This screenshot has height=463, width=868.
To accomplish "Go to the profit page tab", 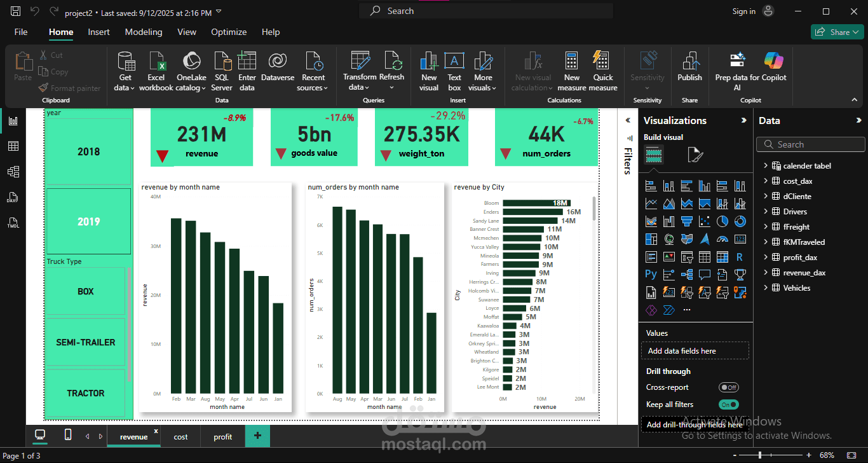I will (223, 437).
